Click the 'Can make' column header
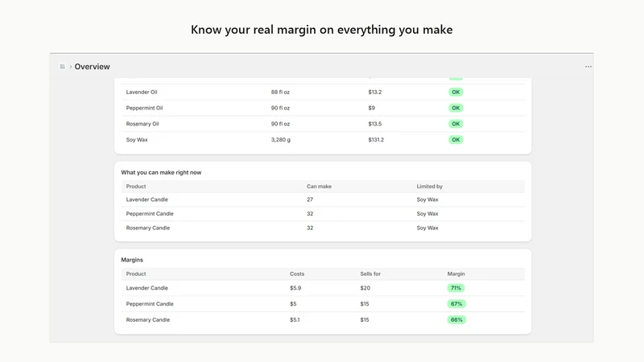 pyautogui.click(x=319, y=187)
